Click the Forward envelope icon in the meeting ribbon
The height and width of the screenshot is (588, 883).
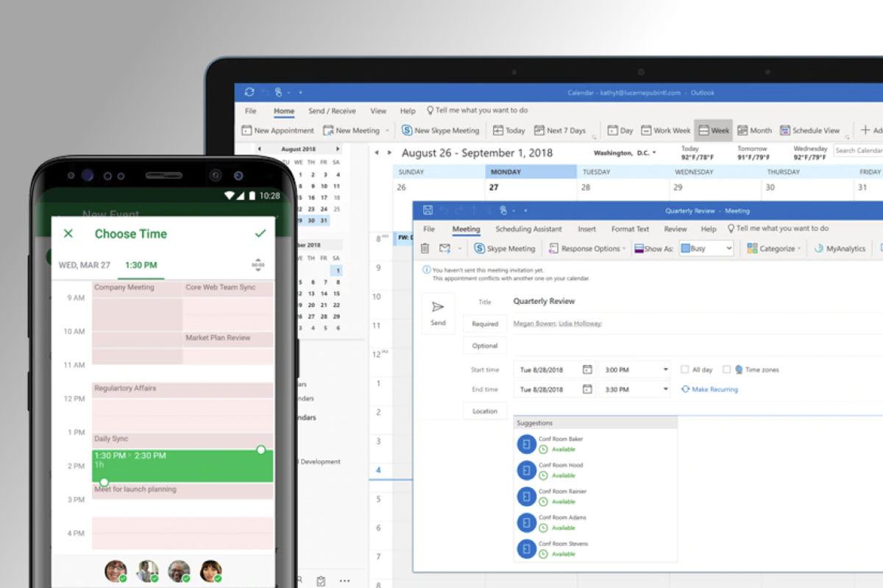point(444,249)
